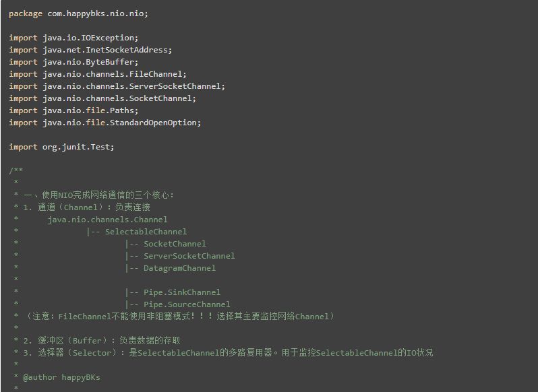Click the DatagramChannel comment entry
538x392 pixels.
click(x=179, y=268)
